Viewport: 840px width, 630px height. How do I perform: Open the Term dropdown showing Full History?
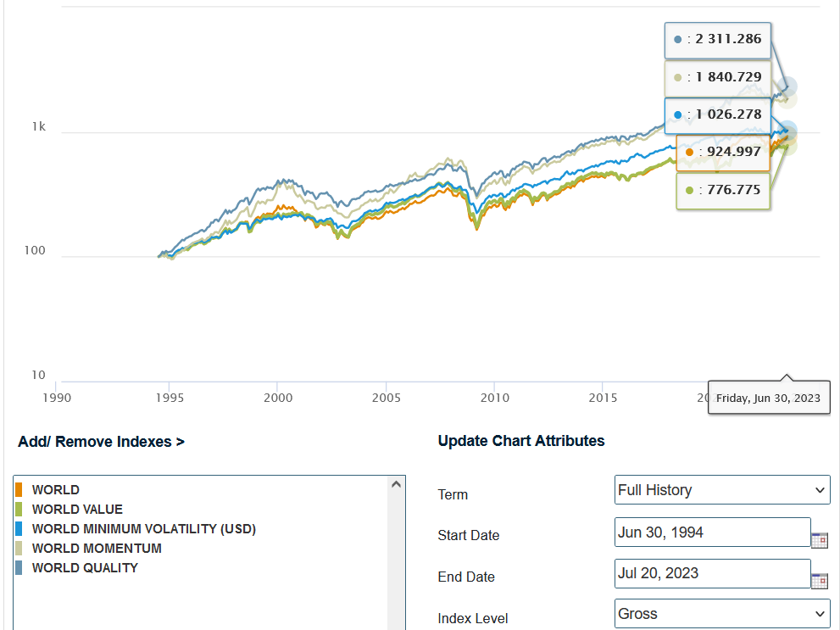pos(721,490)
